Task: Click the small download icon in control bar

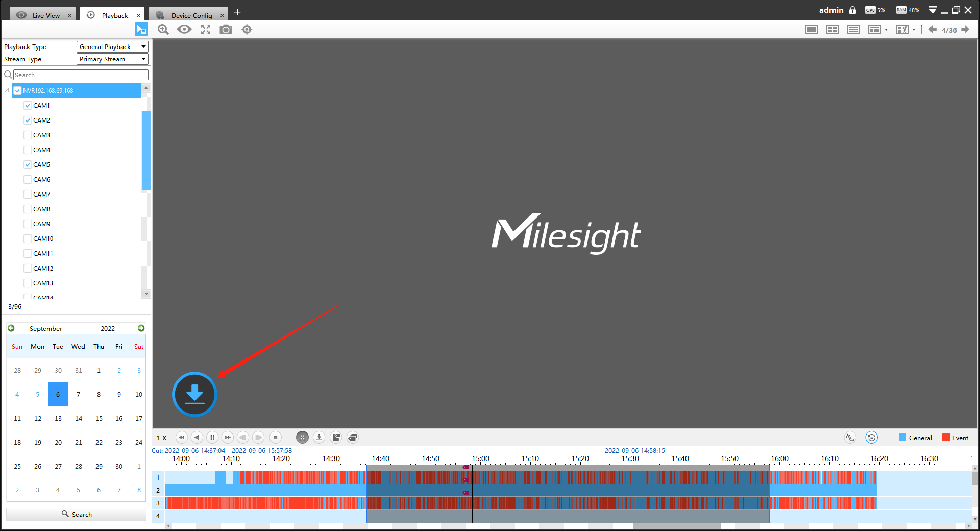Action: point(319,437)
